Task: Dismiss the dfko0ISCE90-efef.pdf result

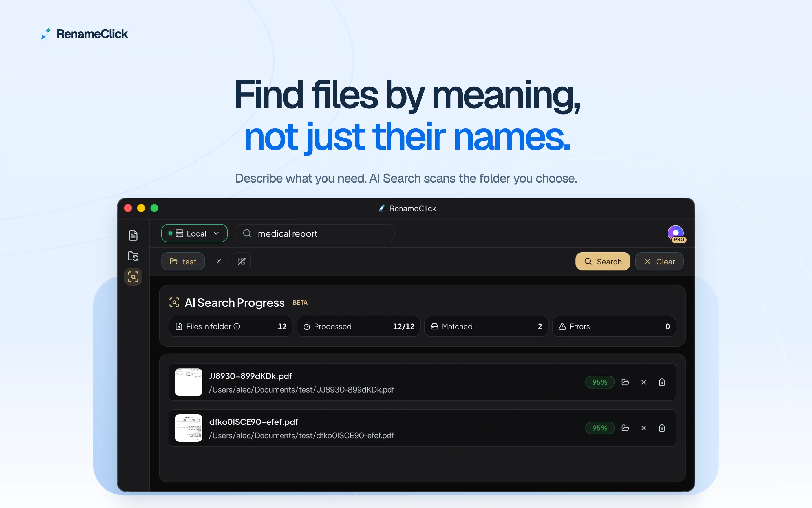Action: click(644, 428)
